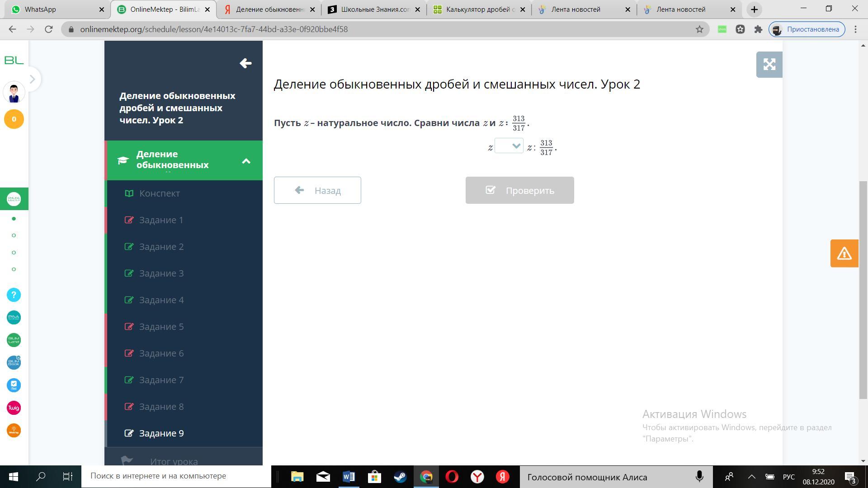The image size is (868, 488).
Task: Open Задание 5 in lesson sidebar
Action: click(x=161, y=327)
